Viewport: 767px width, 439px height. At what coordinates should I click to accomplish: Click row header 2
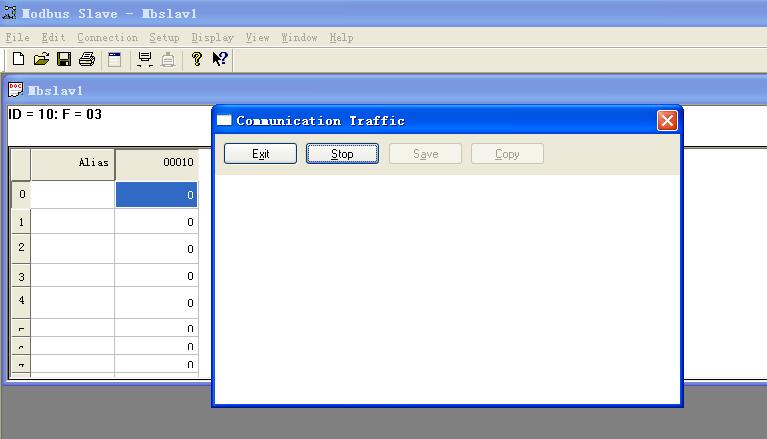coord(21,249)
